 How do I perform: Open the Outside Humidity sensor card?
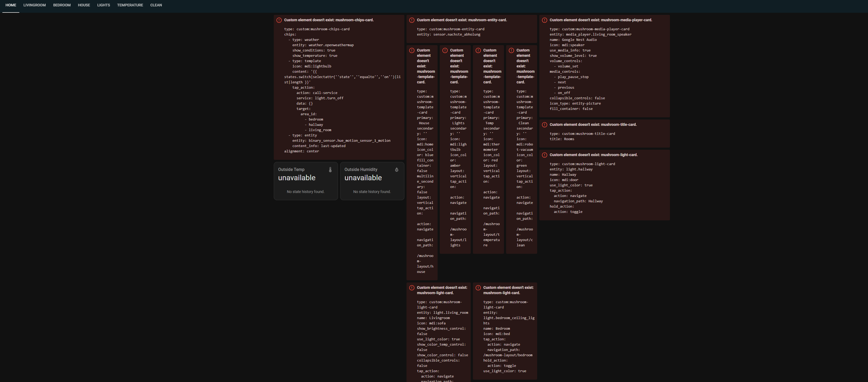click(372, 181)
